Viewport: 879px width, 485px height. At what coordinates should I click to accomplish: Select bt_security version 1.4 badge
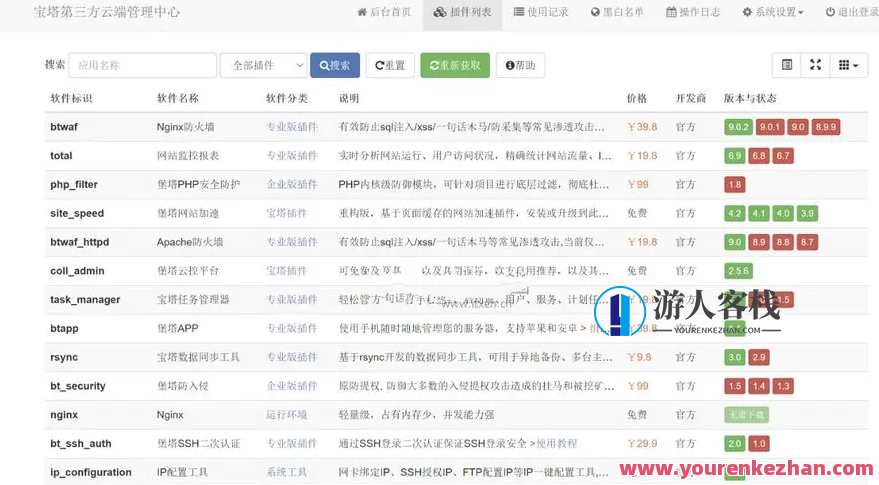coord(758,386)
